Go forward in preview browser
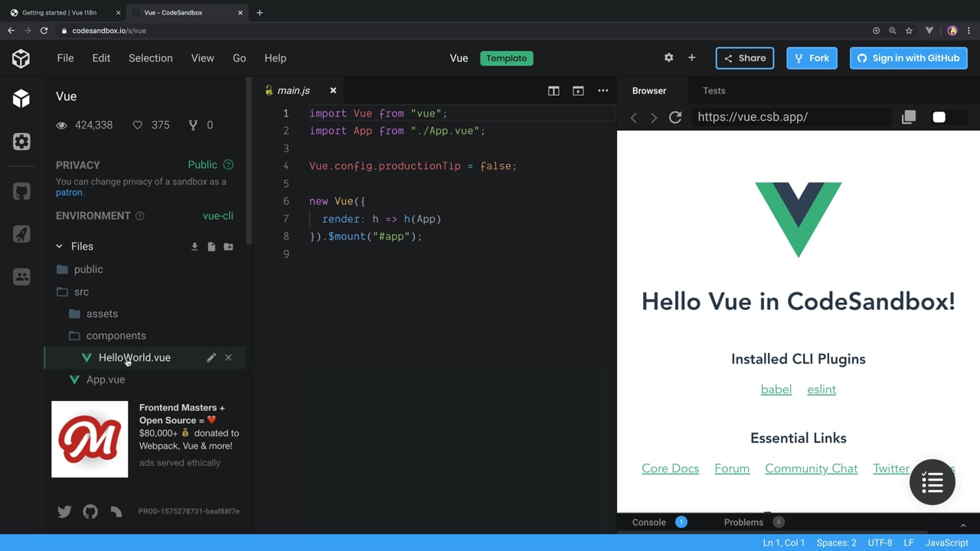 tap(653, 117)
